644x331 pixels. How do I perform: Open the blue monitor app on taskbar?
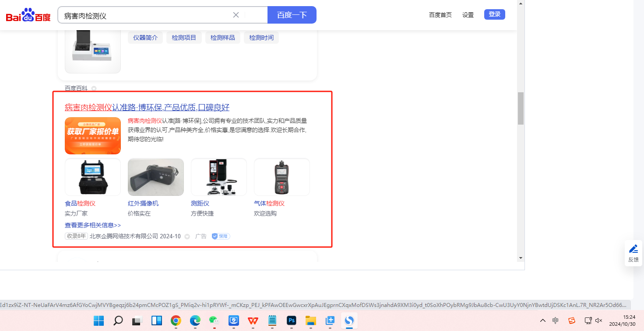[x=234, y=321]
